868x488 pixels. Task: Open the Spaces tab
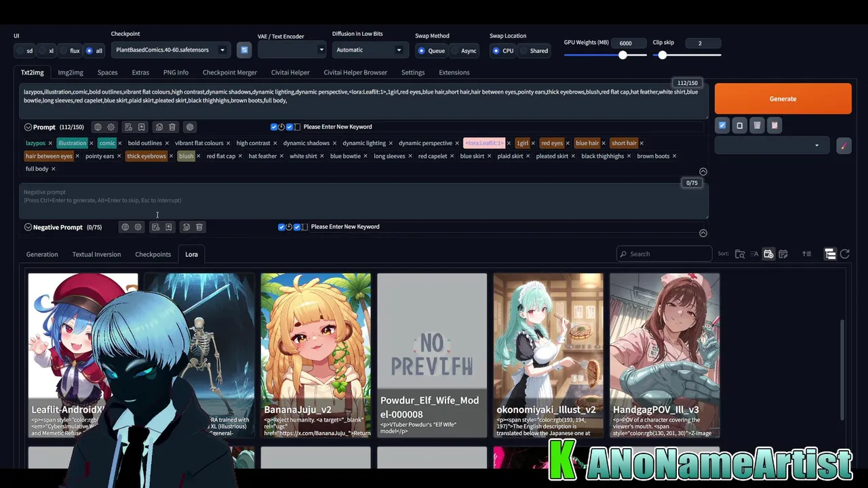[x=107, y=73]
